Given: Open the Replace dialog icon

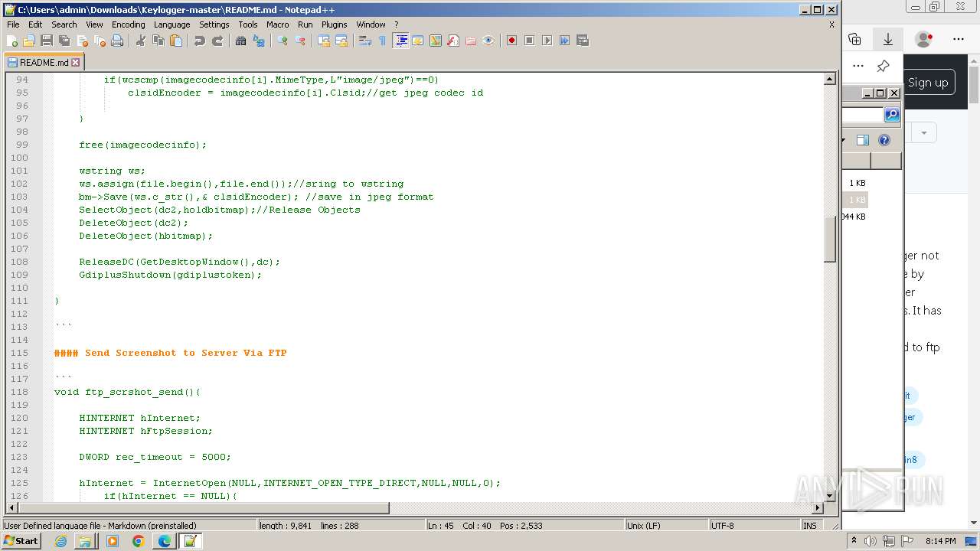Looking at the screenshot, I should [x=259, y=41].
